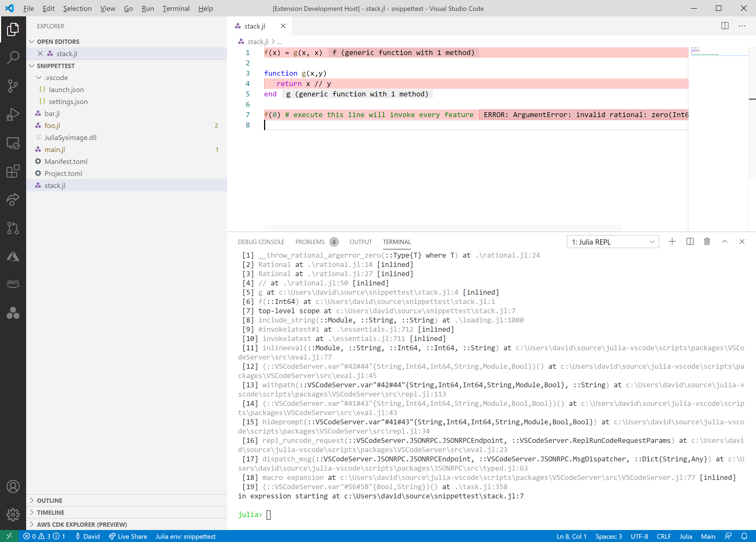Create a new terminal with the plus icon

pyautogui.click(x=672, y=242)
